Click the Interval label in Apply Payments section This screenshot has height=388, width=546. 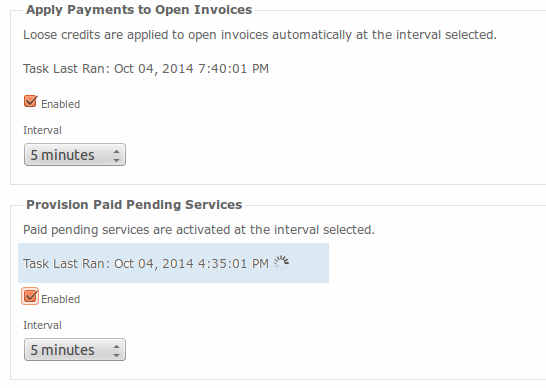pos(42,130)
